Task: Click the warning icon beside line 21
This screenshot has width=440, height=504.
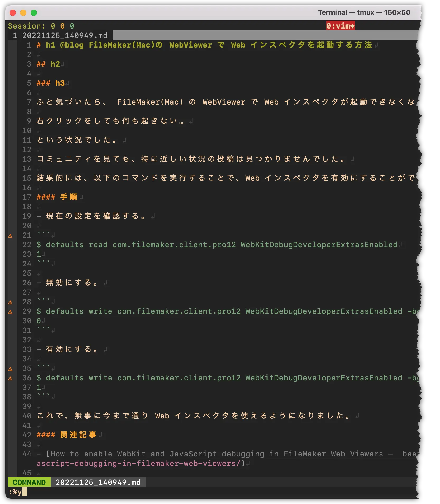Action: [x=11, y=235]
